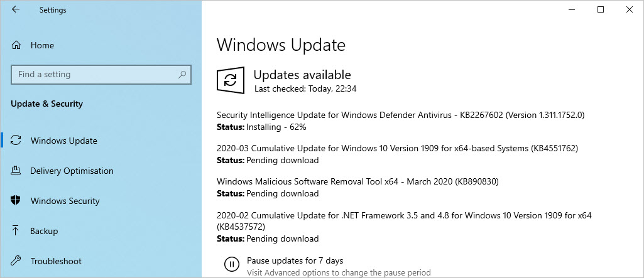This screenshot has width=644, height=278.
Task: Maximize the Settings window
Action: [601, 9]
